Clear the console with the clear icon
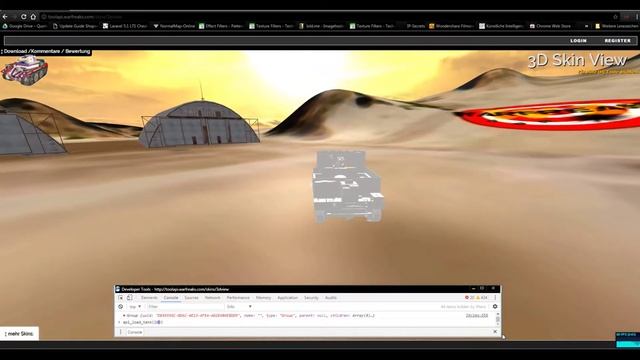Viewport: 640px width, 360px height. [x=120, y=306]
